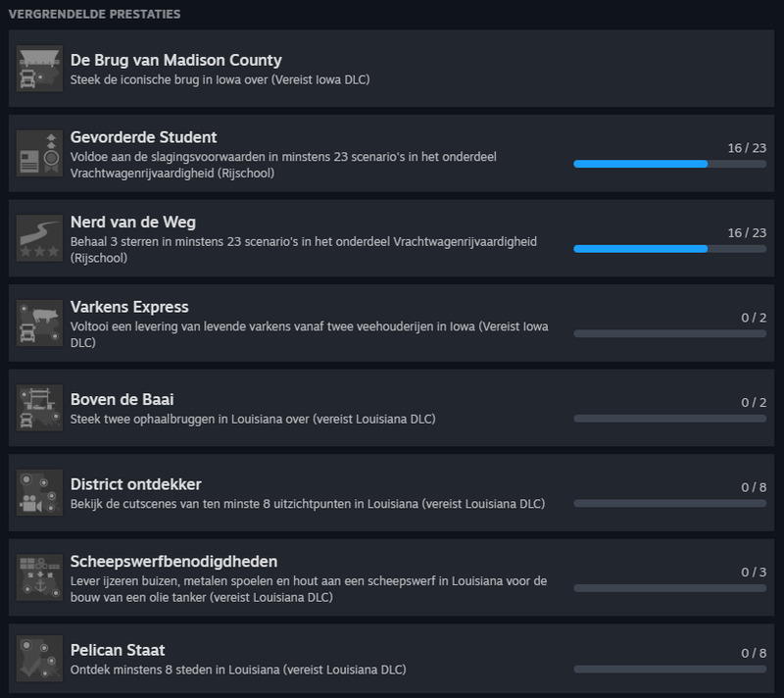Click the Pelican Staat achievement icon
This screenshot has height=698, width=784.
tap(39, 660)
